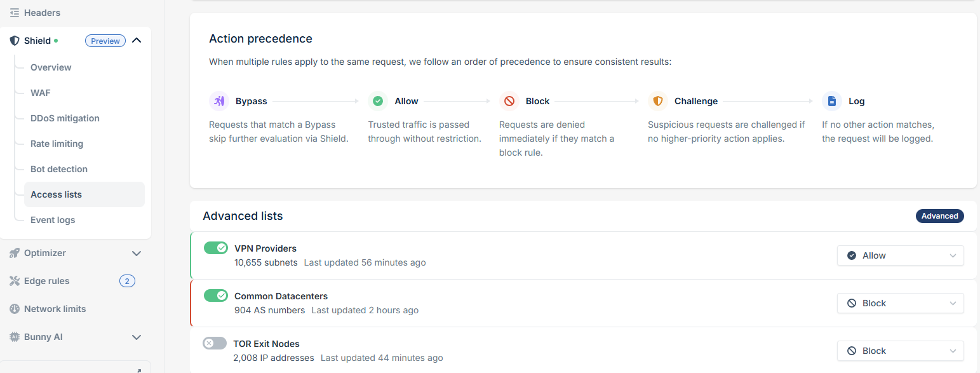Turn off Common Datacenters toggle
Image resolution: width=980 pixels, height=373 pixels.
[x=216, y=295]
